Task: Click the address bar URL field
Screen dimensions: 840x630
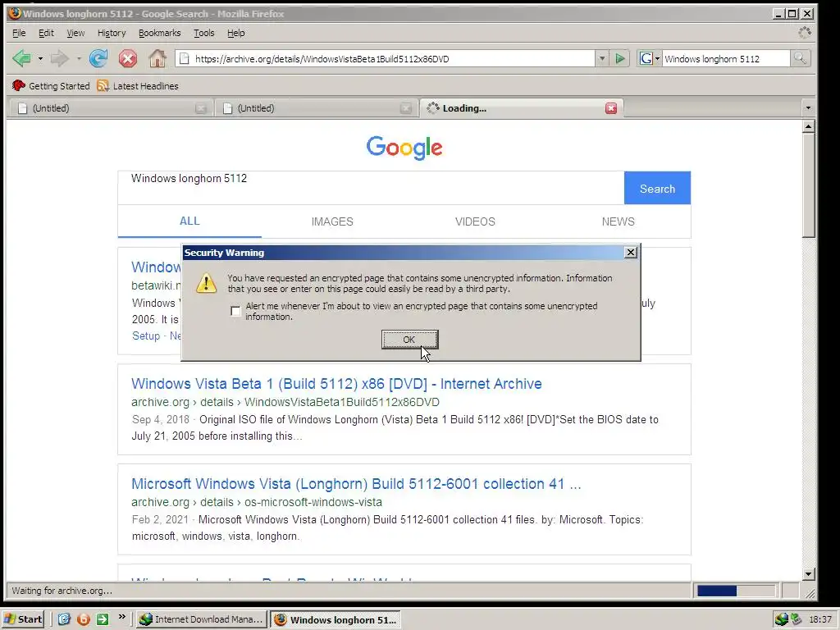Action: click(386, 58)
